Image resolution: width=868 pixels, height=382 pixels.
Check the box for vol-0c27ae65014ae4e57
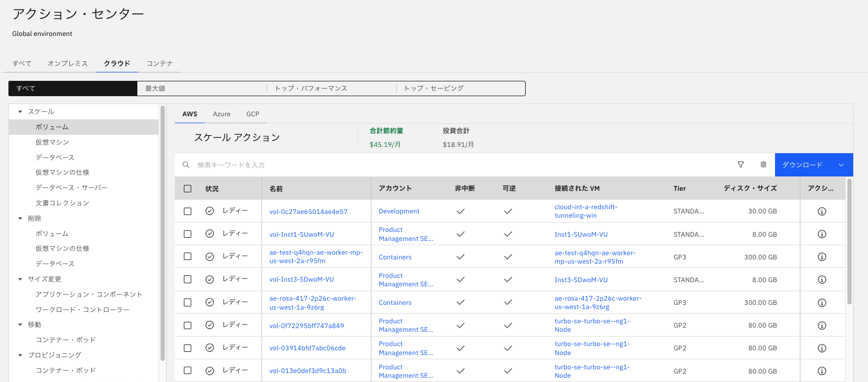pos(188,211)
